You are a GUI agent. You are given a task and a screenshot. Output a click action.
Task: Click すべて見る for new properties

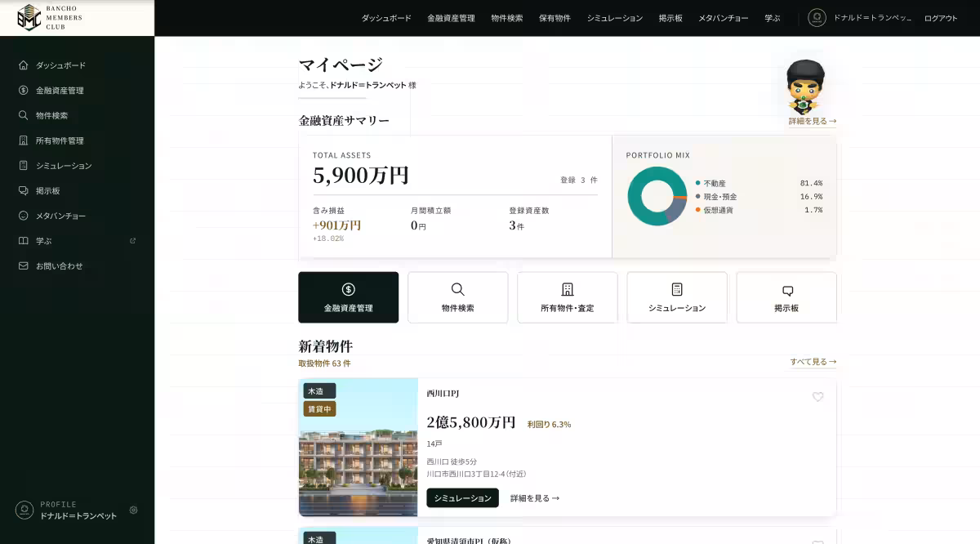point(813,362)
